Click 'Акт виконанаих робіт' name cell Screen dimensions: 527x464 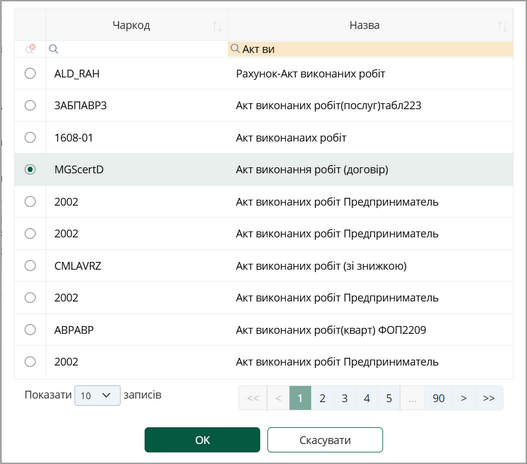click(x=370, y=138)
